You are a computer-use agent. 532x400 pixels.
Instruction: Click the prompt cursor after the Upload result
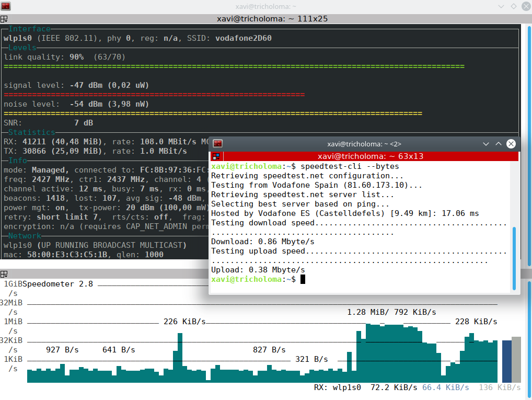click(x=303, y=279)
